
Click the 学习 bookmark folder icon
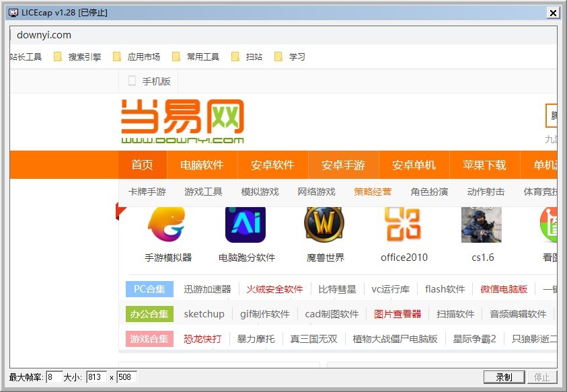[x=278, y=56]
